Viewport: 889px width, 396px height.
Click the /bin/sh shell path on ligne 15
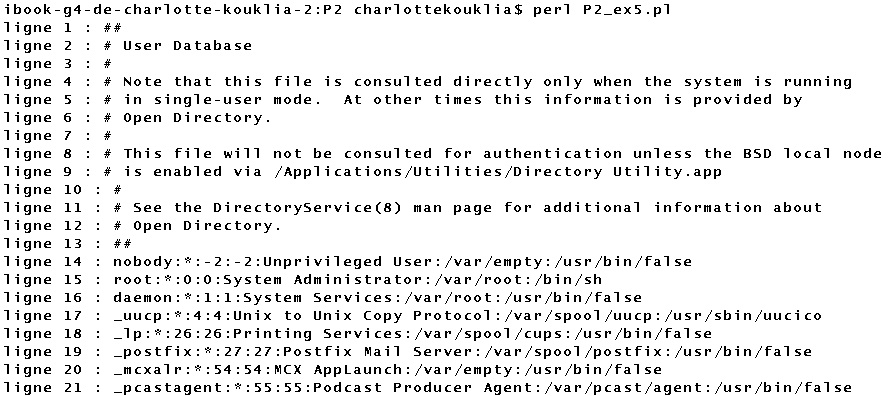(567, 280)
